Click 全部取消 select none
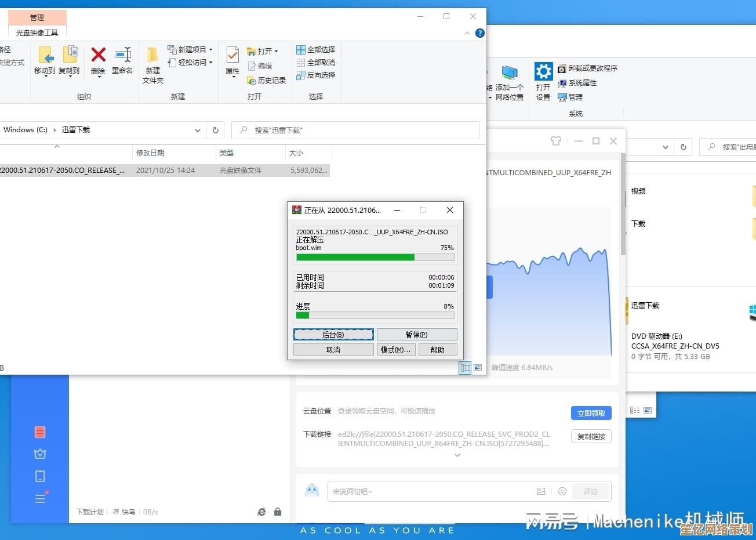Viewport: 756px width, 540px height. click(315, 63)
